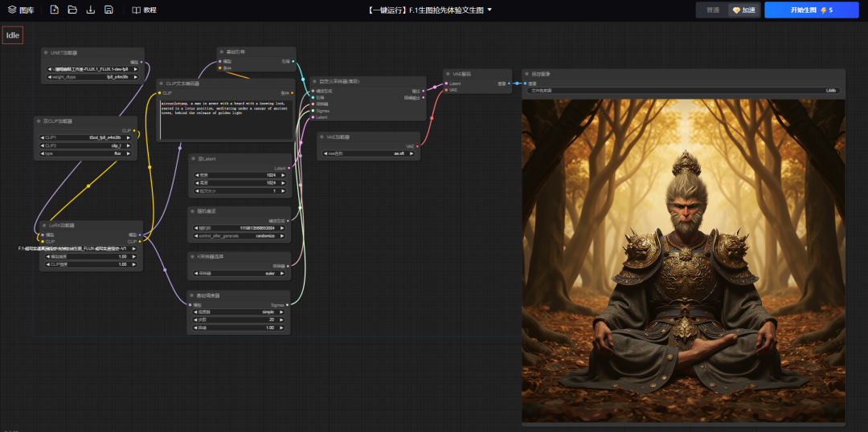Click the diamond icon on 加速 button
The width and height of the screenshot is (868, 432).
(x=737, y=10)
